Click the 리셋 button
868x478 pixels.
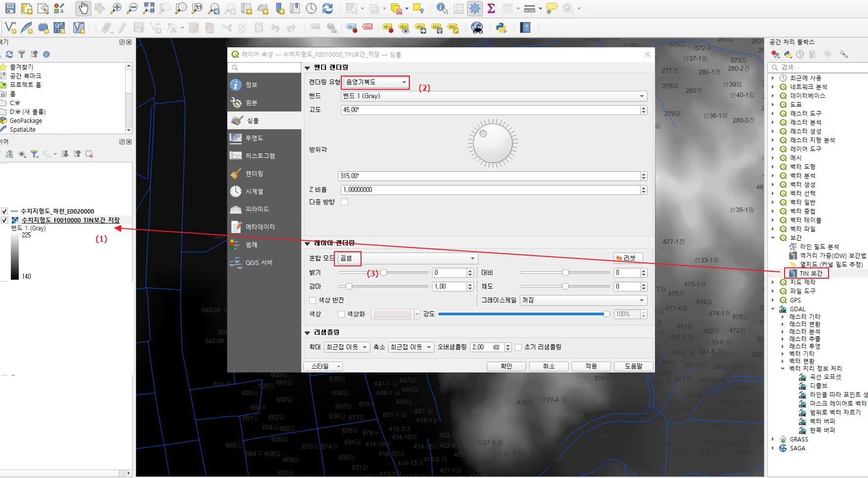[629, 258]
